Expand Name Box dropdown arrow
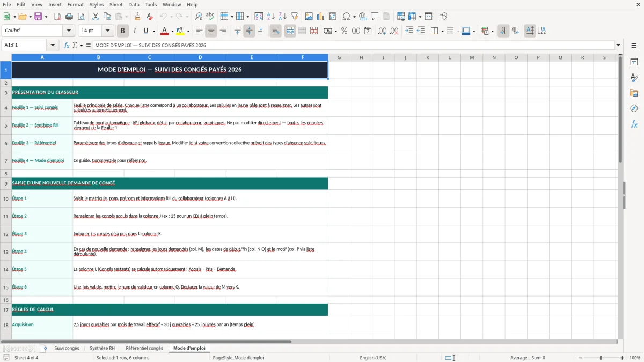The height and width of the screenshot is (362, 644). (53, 45)
